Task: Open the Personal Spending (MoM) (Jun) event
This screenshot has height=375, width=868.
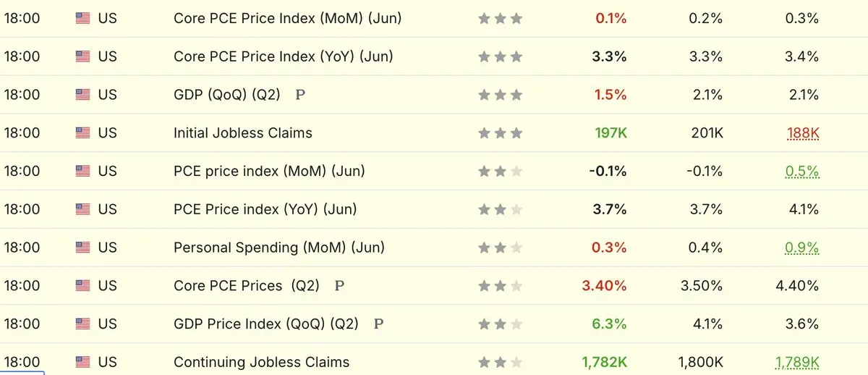Action: point(279,248)
